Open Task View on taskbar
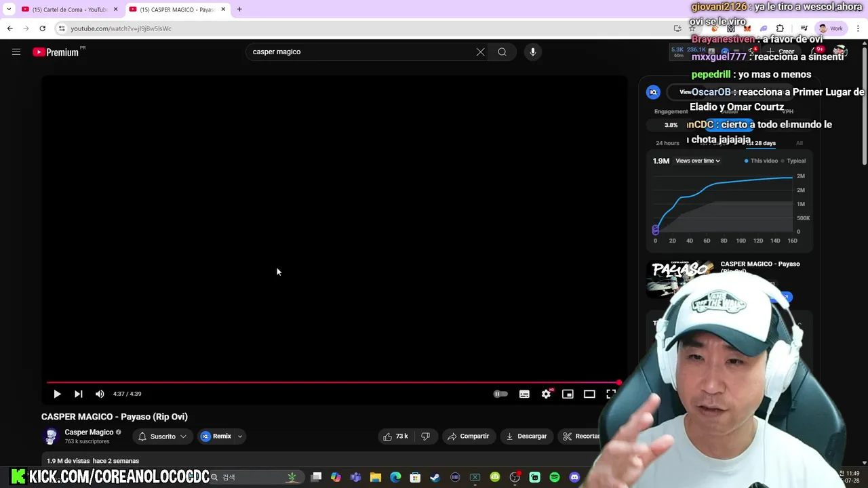The image size is (868, 488). tap(316, 477)
